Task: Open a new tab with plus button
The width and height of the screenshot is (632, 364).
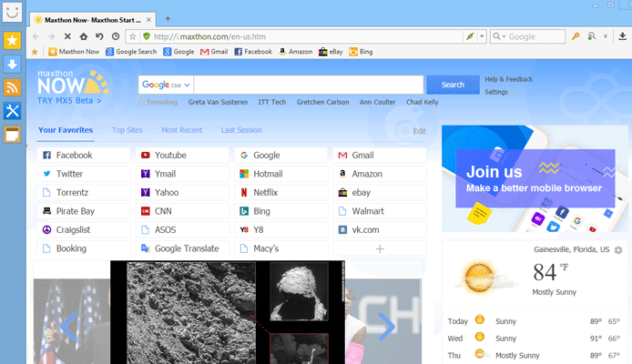Action: tap(168, 18)
